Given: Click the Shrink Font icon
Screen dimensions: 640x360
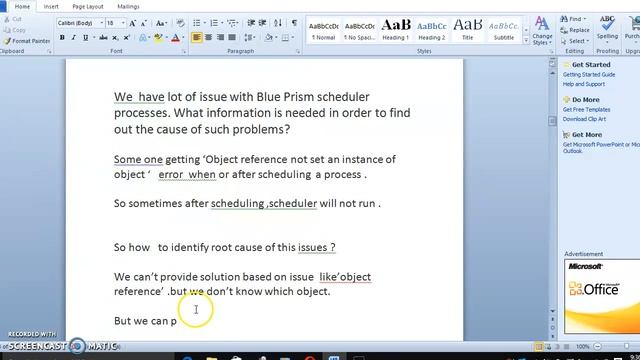Looking at the screenshot, I should (x=144, y=23).
